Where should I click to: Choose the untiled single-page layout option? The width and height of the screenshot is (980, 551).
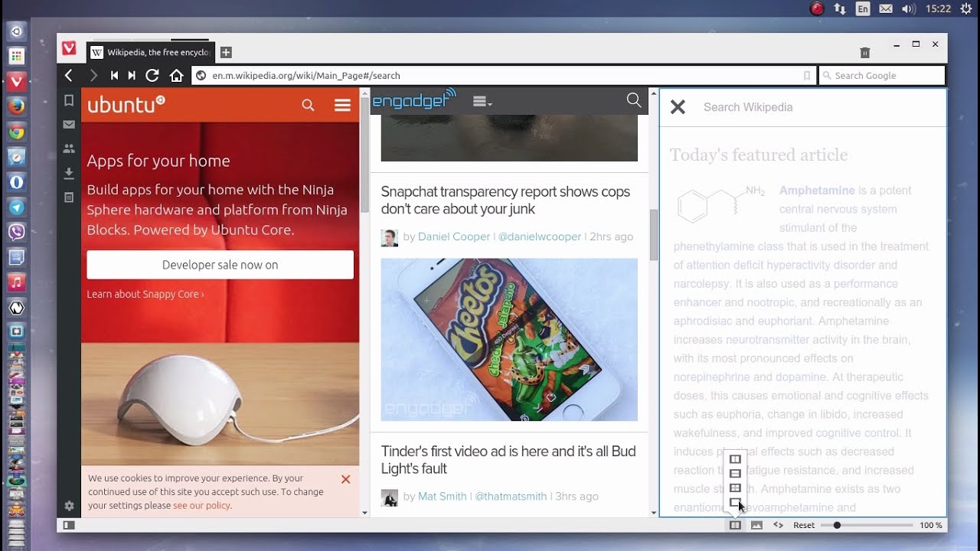click(x=735, y=503)
